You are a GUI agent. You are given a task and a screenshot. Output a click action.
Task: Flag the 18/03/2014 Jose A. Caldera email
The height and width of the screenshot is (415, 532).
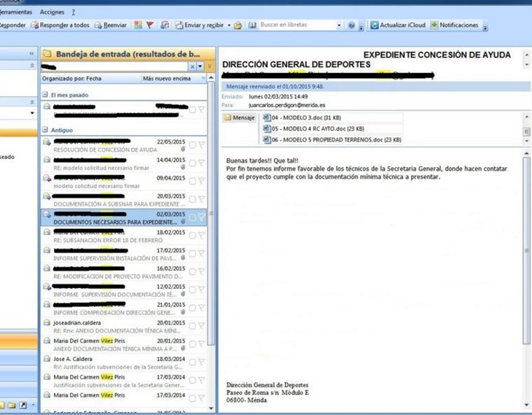(x=202, y=362)
